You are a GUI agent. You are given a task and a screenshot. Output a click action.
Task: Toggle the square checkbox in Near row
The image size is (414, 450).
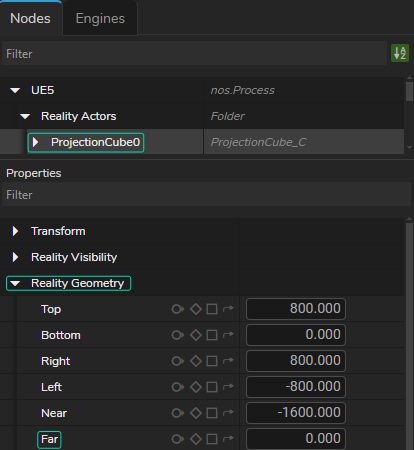pos(212,413)
